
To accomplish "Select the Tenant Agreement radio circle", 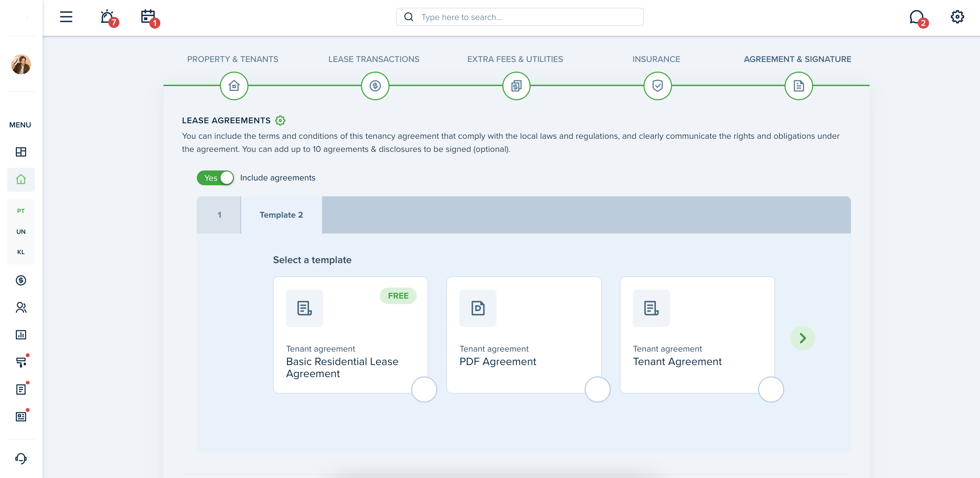I will pos(771,389).
